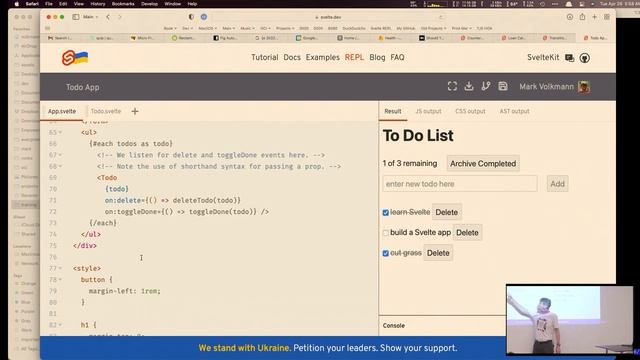Click the Svelte logo
This screenshot has width=640, height=360.
tap(75, 58)
